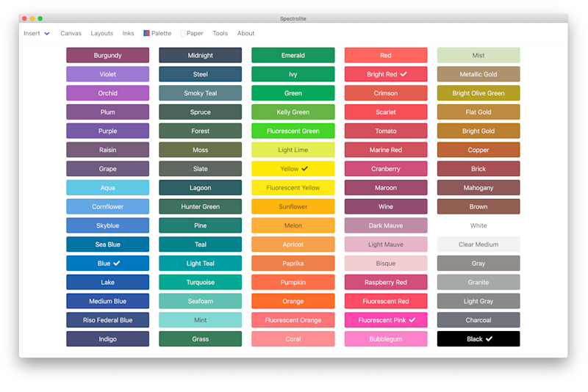Select the White ink option
Image resolution: width=588 pixels, height=392 pixels.
(x=478, y=225)
